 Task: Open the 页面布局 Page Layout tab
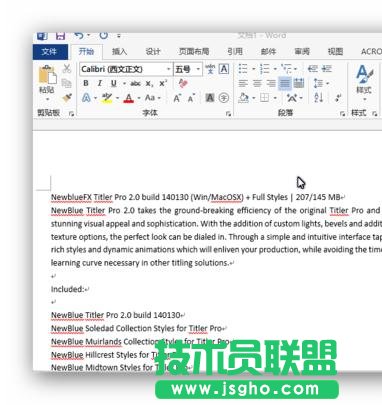(x=194, y=52)
